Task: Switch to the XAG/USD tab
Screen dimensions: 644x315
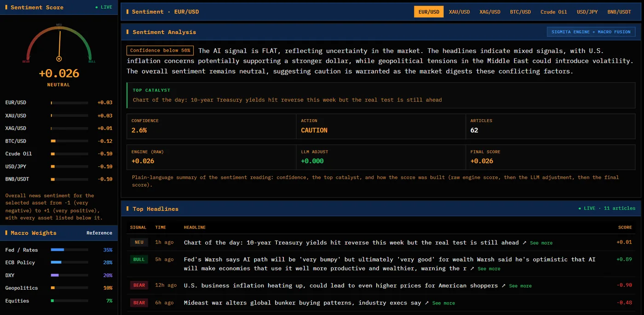Action: pos(489,12)
